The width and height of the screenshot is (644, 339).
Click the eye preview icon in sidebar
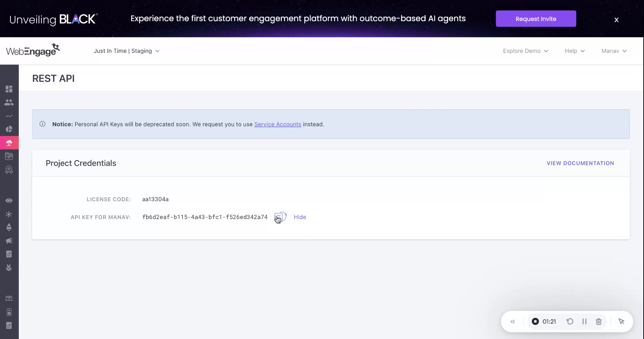[9, 200]
